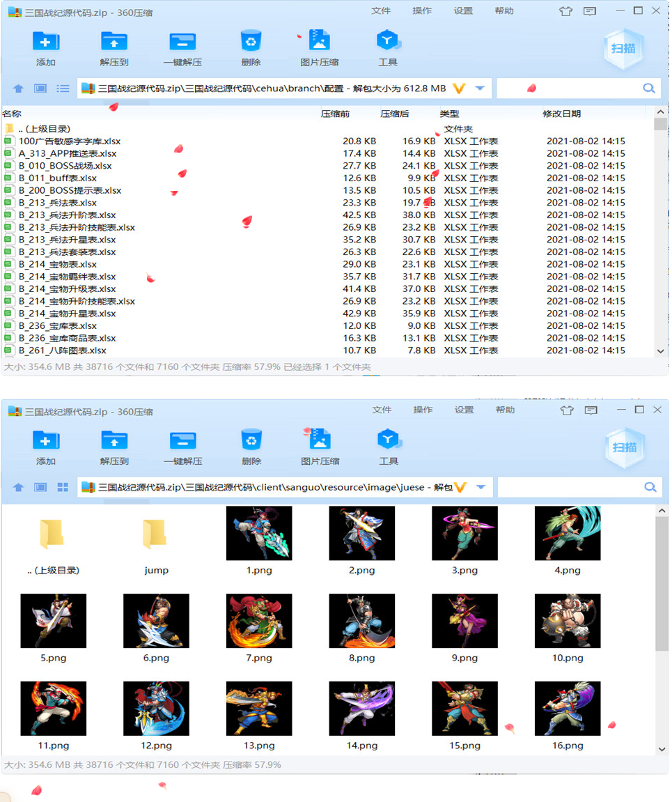
Task: Toggle the details pane view in top window
Action: tap(40, 88)
